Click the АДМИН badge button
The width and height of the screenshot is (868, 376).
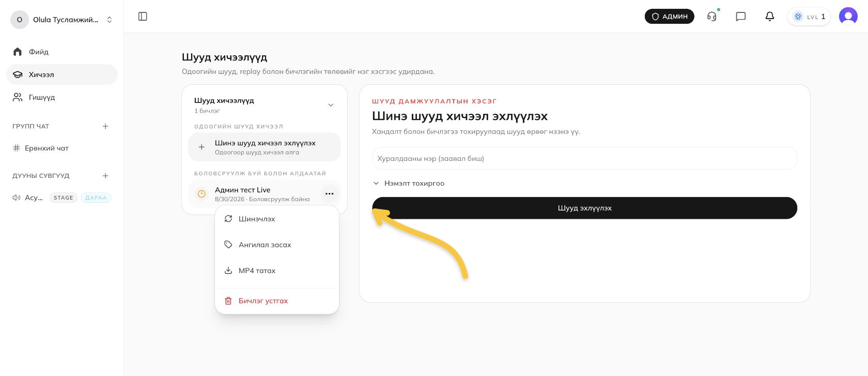[x=670, y=17]
